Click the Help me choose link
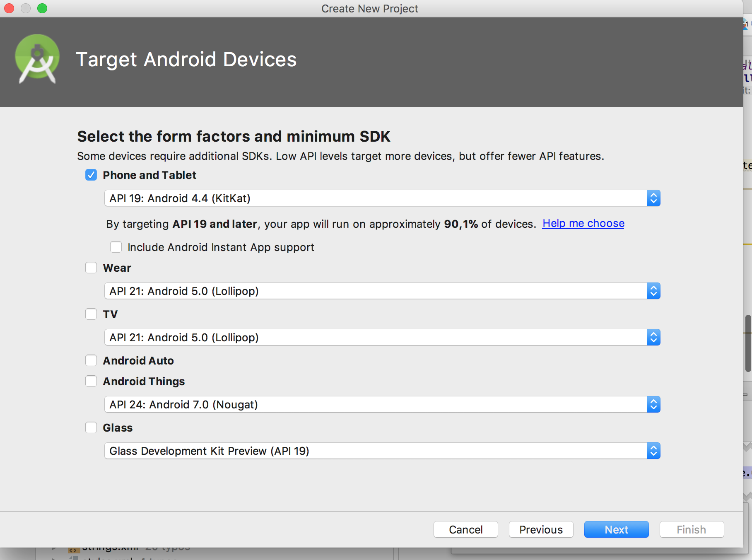 (x=583, y=224)
